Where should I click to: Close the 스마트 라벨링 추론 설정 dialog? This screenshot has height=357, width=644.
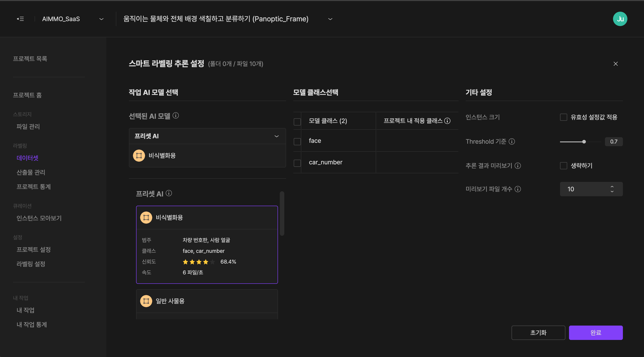(615, 64)
